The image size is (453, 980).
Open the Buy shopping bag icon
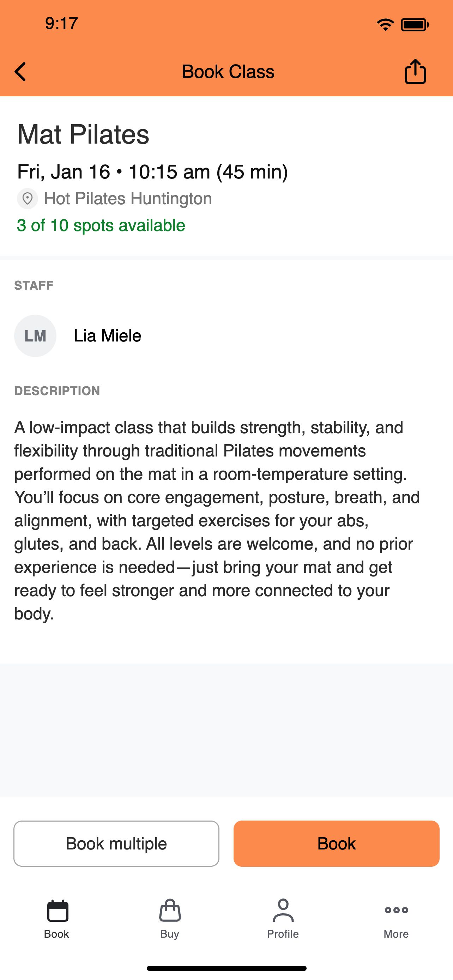pyautogui.click(x=170, y=911)
